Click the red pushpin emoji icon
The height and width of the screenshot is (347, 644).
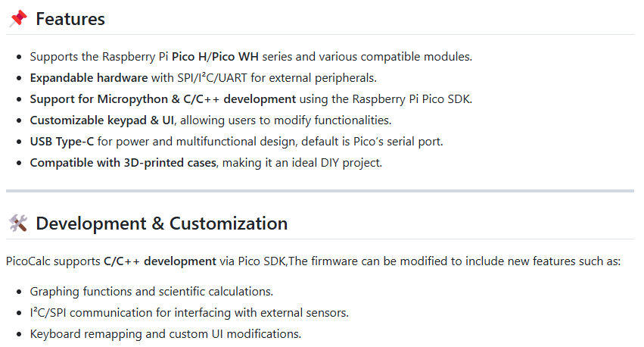point(18,19)
